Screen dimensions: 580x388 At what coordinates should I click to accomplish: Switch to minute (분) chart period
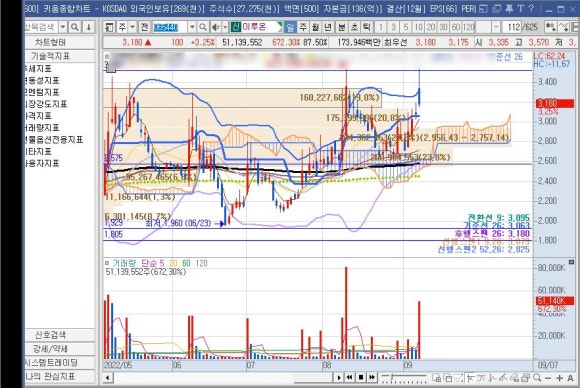342,27
